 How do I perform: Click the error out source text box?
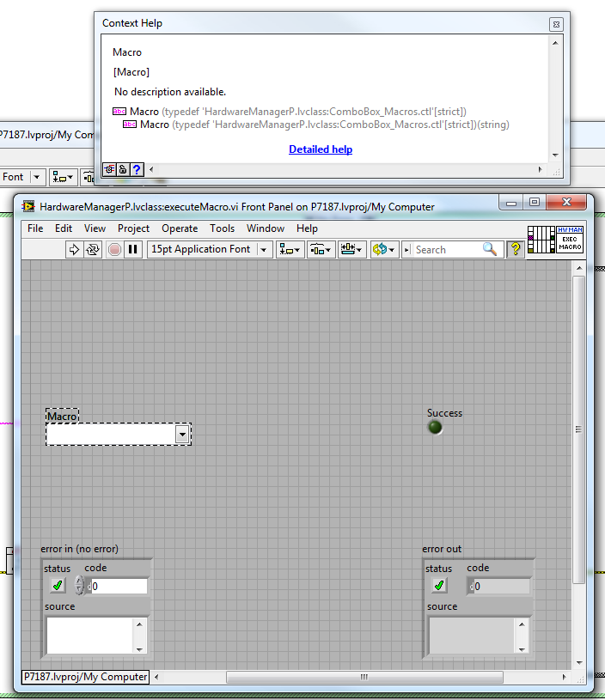[x=472, y=636]
